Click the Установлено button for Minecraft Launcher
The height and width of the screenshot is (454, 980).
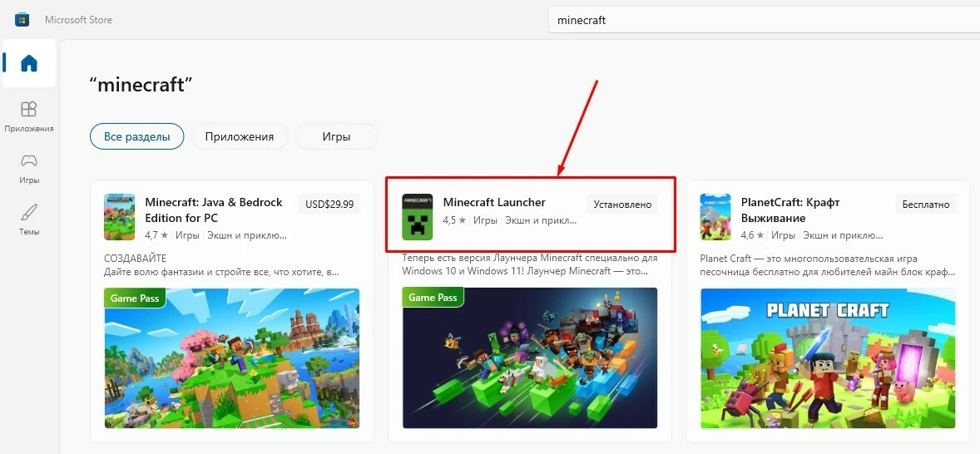(622, 204)
